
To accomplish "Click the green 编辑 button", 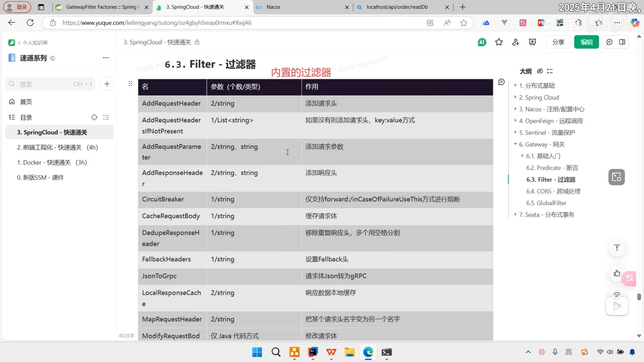I will pyautogui.click(x=586, y=42).
